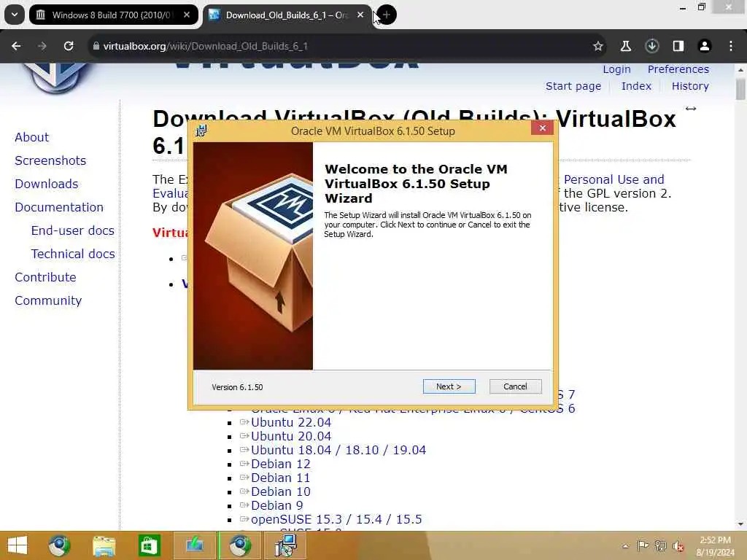Cancel the VirtualBox 6.1.50 Setup wizard

(x=515, y=386)
